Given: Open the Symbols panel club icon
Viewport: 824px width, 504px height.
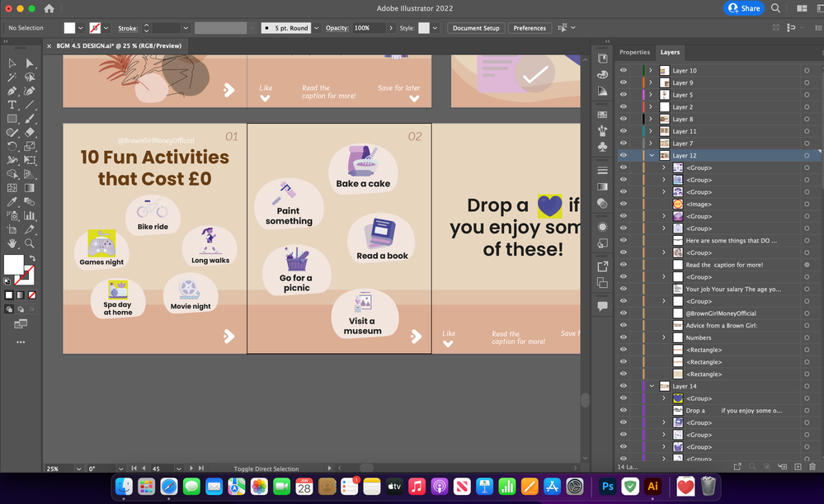Looking at the screenshot, I should [x=603, y=147].
